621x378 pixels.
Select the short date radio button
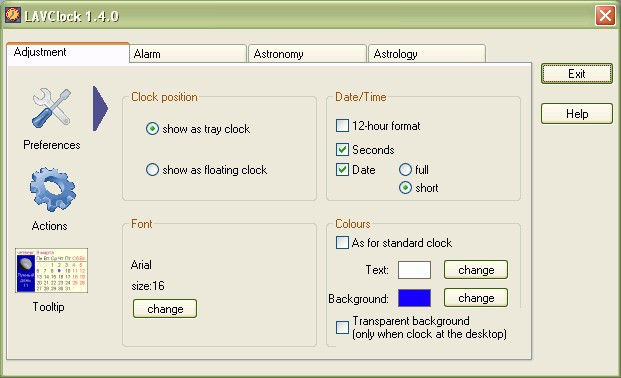click(405, 187)
